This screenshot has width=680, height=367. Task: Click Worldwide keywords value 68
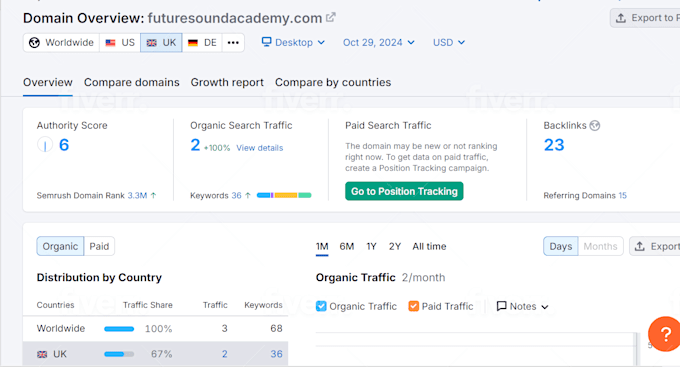pos(276,328)
